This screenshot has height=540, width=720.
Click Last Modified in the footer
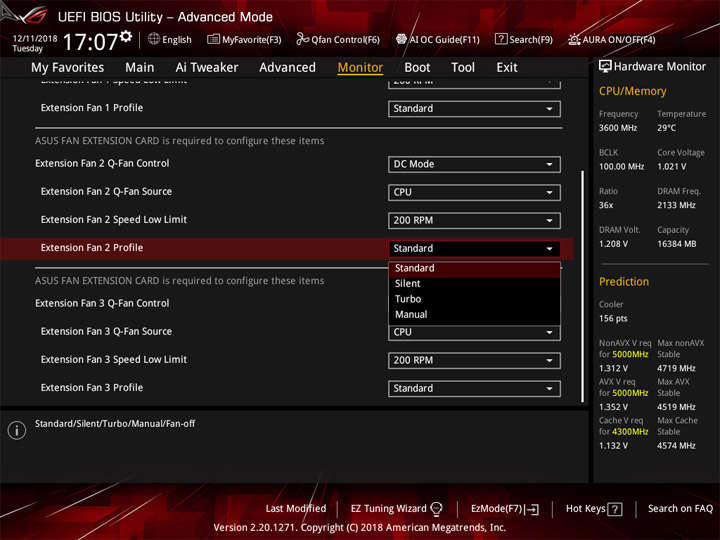coord(296,509)
